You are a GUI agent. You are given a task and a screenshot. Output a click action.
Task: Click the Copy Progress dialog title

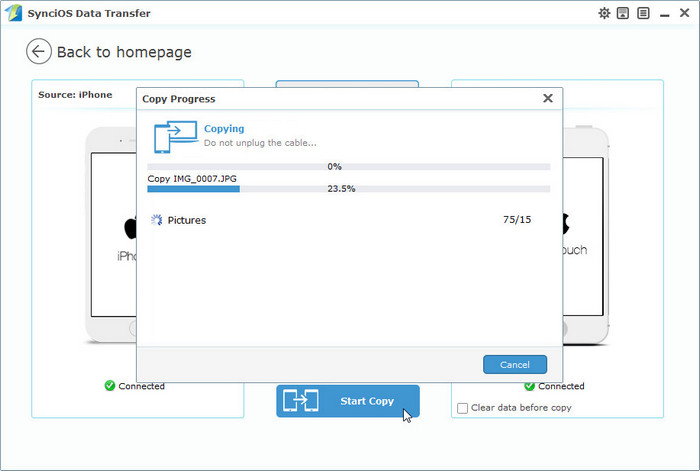click(x=179, y=99)
